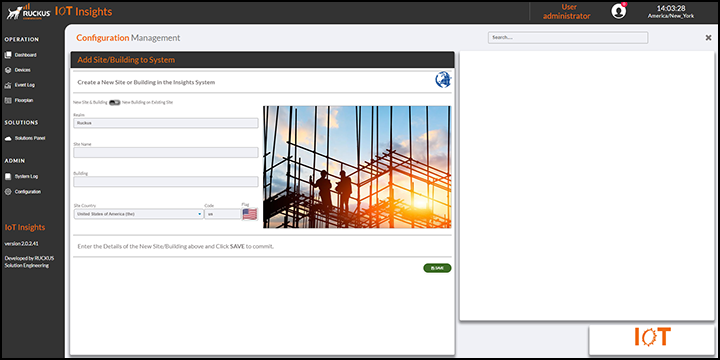Click 'Enter the Details of the New Site/Building' text

(x=175, y=246)
